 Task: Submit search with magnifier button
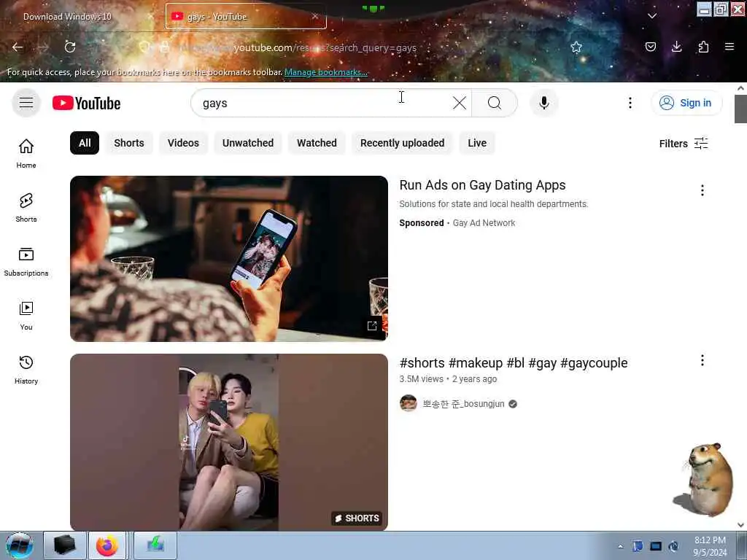click(x=495, y=103)
